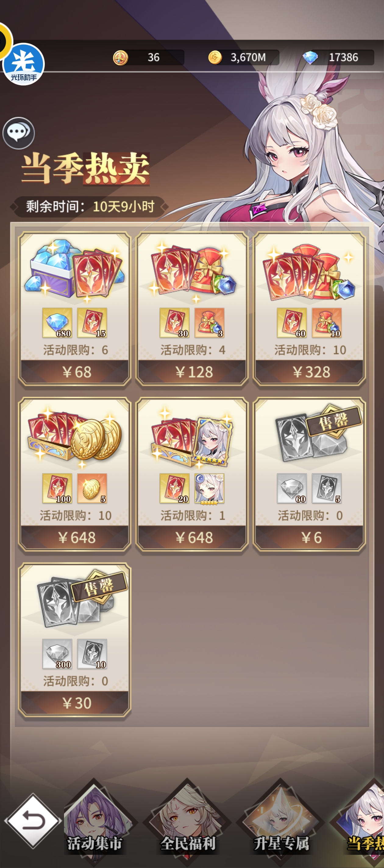Image resolution: width=384 pixels, height=868 pixels.
Task: Tap the lucky bag icon with 10
Action: point(326,323)
